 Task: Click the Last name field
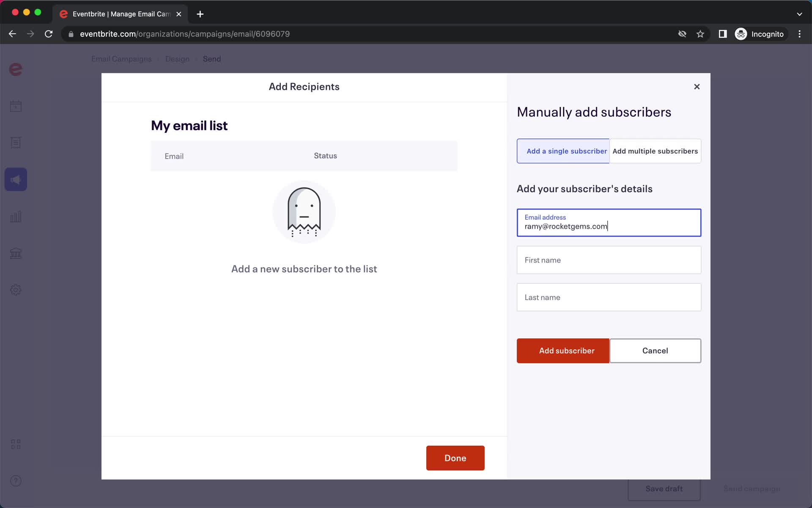609,297
